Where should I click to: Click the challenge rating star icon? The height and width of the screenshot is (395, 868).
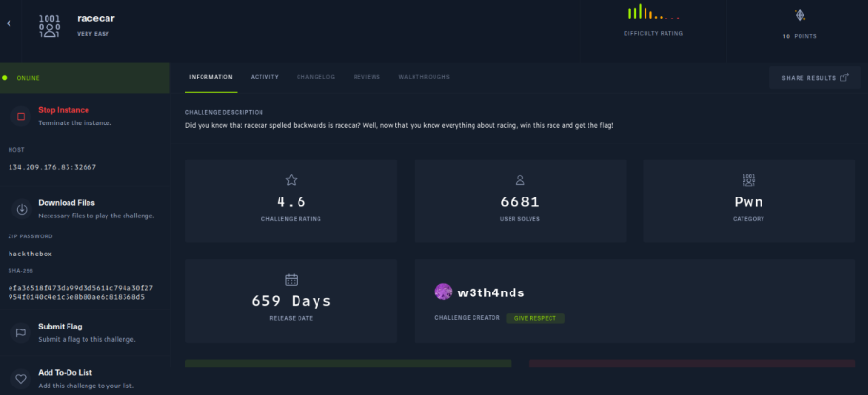pyautogui.click(x=292, y=179)
